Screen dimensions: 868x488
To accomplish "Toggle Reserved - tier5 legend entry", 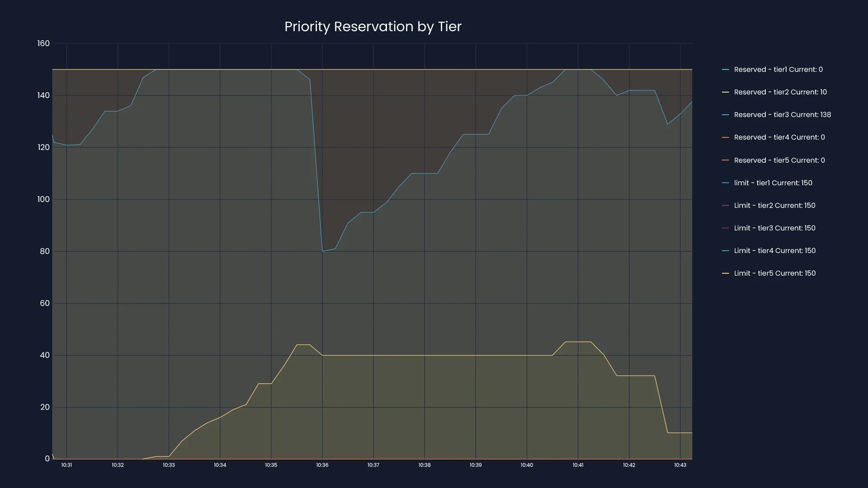I will click(x=779, y=160).
